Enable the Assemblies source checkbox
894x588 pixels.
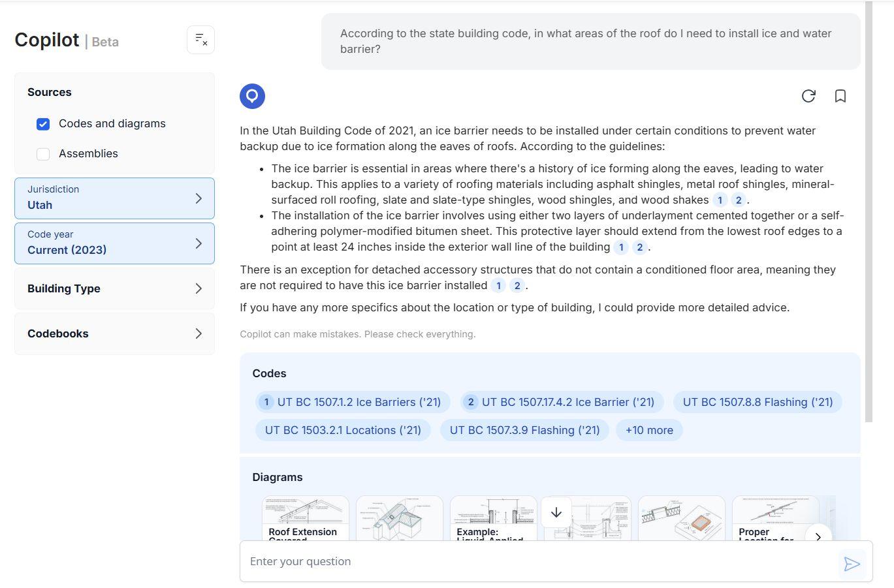point(43,154)
